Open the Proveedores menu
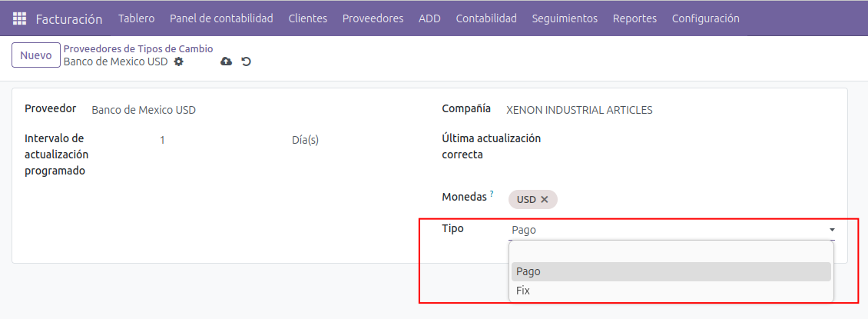The height and width of the screenshot is (319, 868). pos(373,18)
